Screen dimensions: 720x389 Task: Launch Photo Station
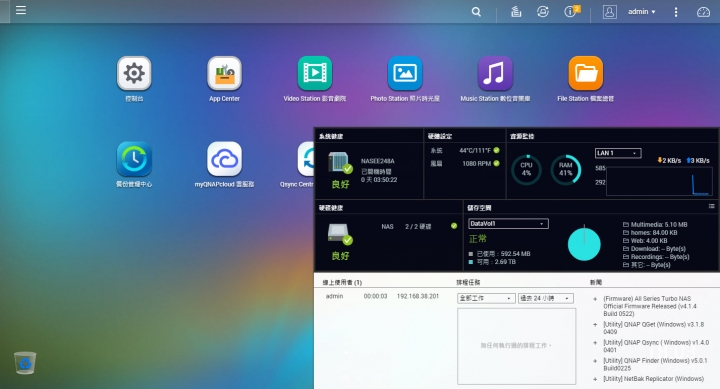click(x=405, y=73)
